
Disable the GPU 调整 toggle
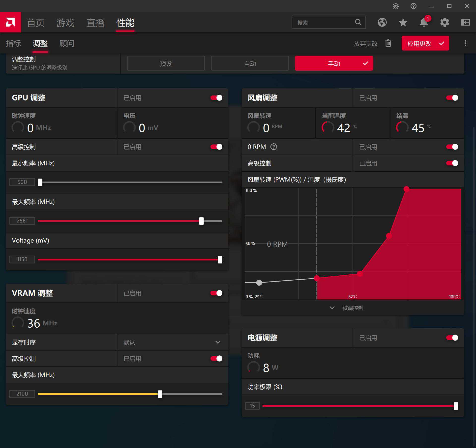[216, 98]
